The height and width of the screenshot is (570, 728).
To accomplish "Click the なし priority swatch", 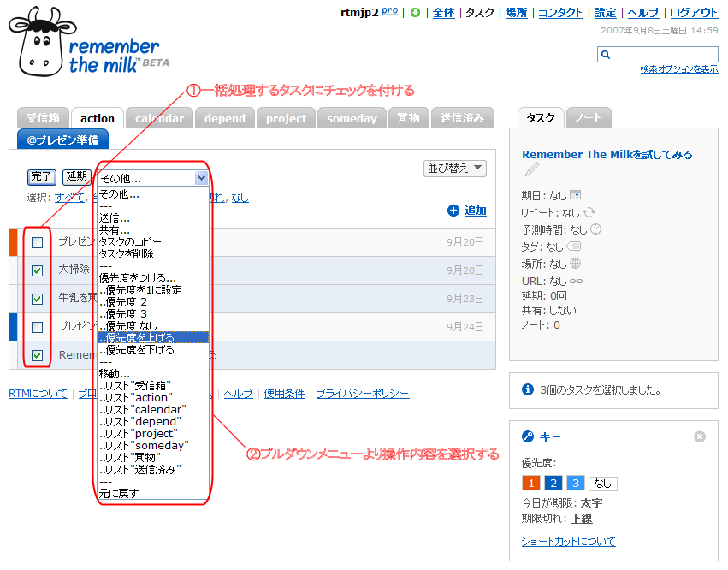I will click(x=602, y=483).
